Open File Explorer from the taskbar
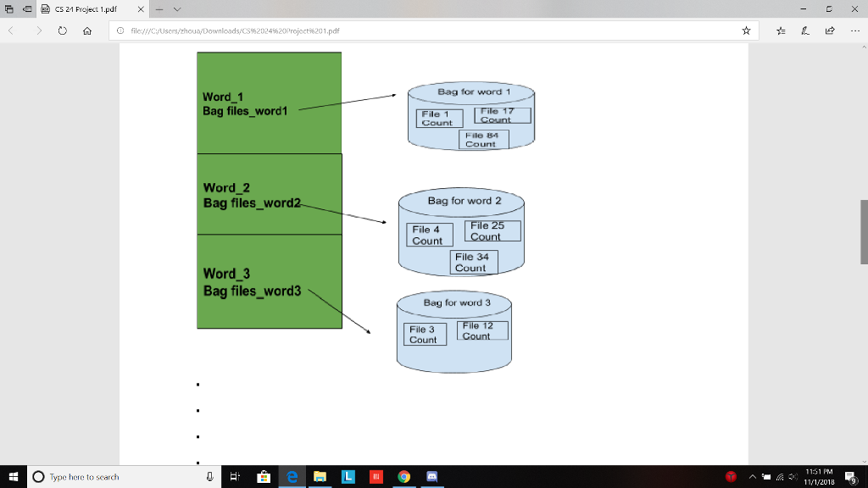This screenshot has width=868, height=488. (320, 477)
